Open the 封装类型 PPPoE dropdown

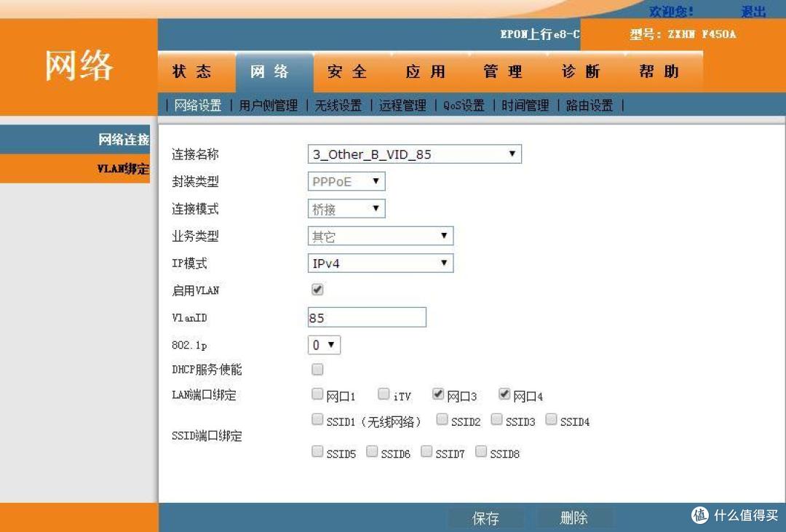point(346,181)
